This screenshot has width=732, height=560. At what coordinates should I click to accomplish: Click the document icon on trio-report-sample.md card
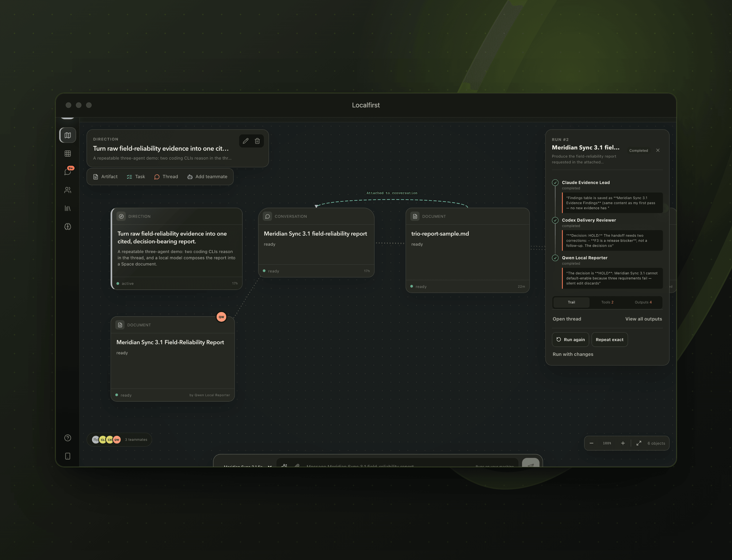(415, 216)
